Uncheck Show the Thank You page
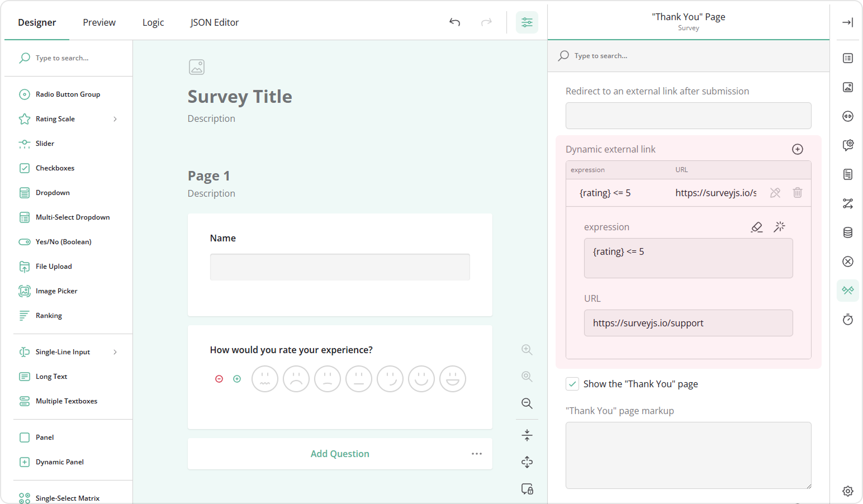The width and height of the screenshot is (863, 504). [x=572, y=384]
